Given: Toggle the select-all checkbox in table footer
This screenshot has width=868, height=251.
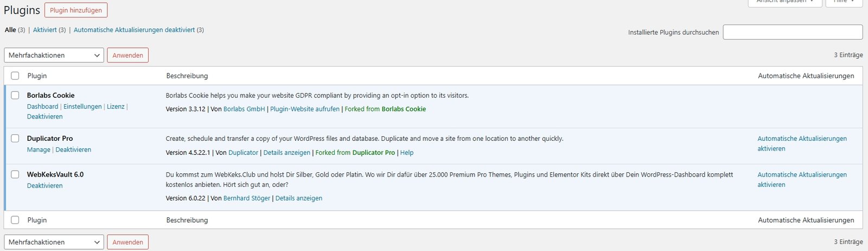Looking at the screenshot, I should [15, 220].
